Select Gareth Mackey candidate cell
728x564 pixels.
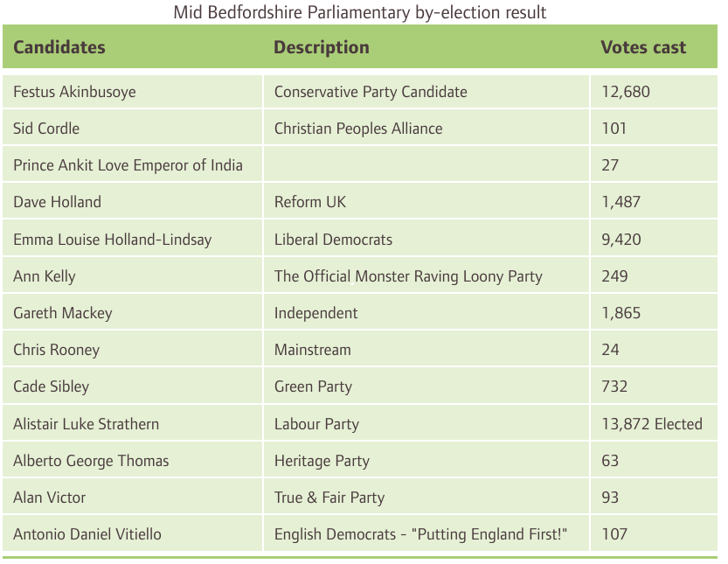coord(132,313)
